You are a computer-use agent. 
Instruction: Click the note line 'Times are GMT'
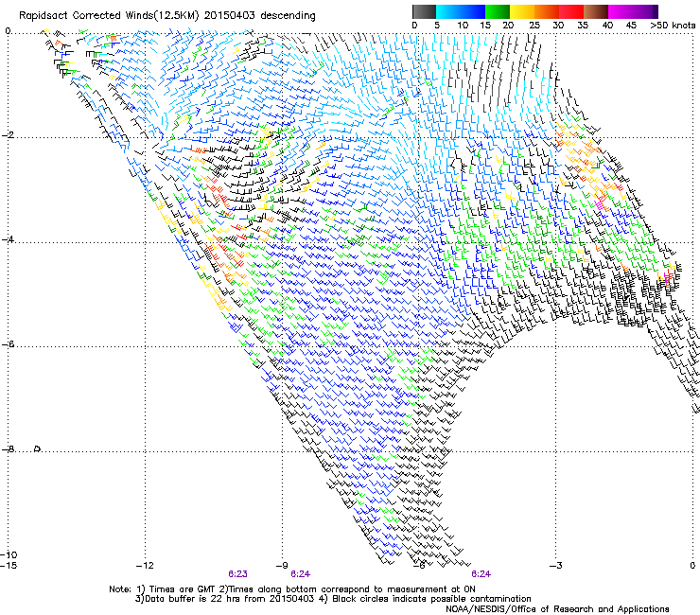pos(183,589)
